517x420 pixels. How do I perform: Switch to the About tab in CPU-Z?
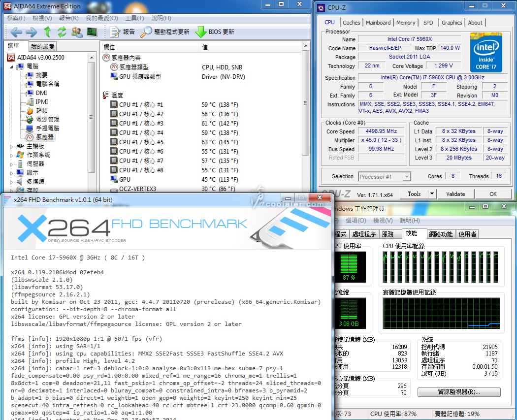click(475, 23)
